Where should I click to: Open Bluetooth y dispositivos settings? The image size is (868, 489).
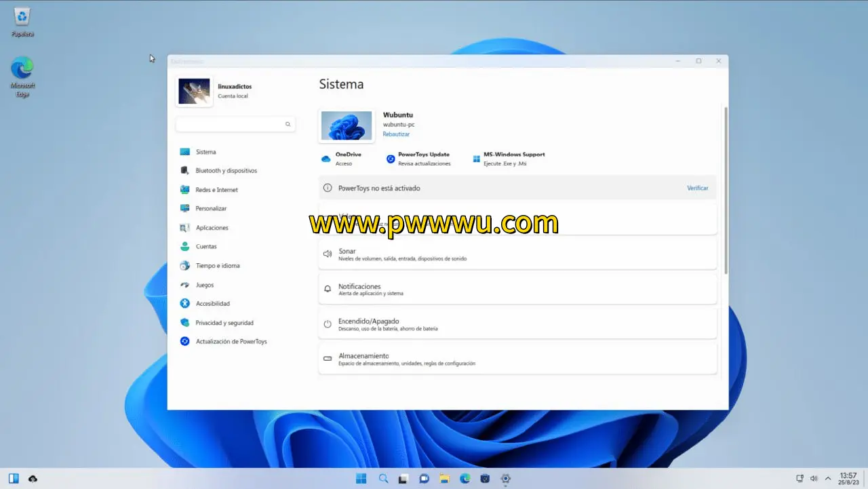coord(226,171)
